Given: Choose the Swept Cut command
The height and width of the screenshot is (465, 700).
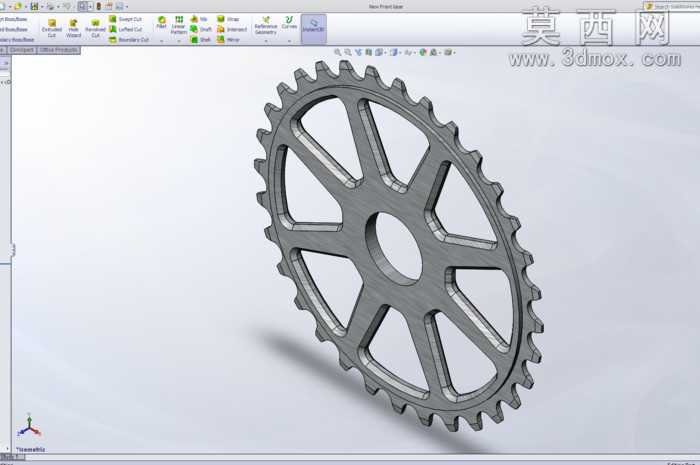Looking at the screenshot, I should (125, 19).
